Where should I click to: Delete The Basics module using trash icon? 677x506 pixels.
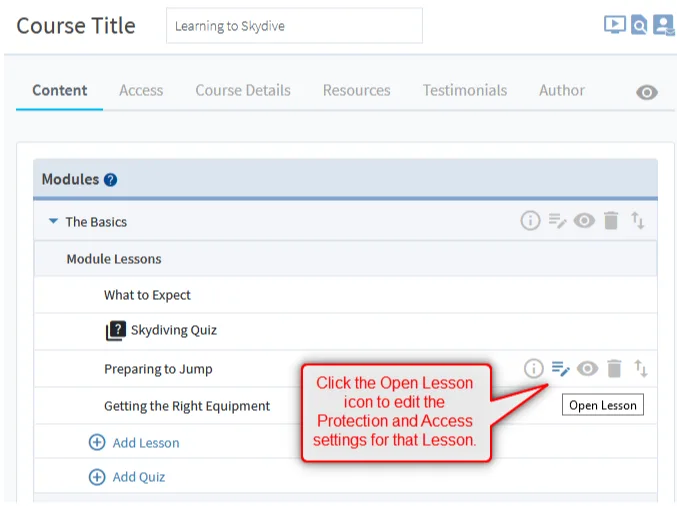pyautogui.click(x=611, y=221)
